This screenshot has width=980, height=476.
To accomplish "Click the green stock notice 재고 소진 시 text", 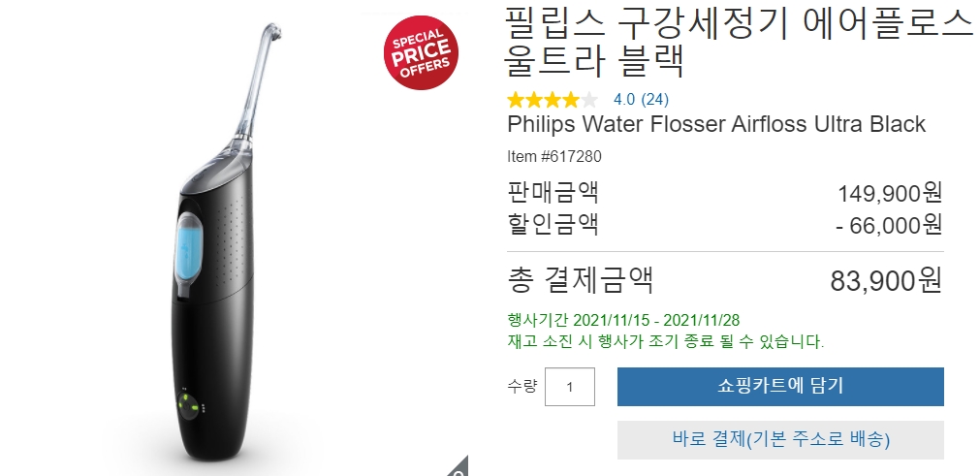I will pyautogui.click(x=666, y=341).
